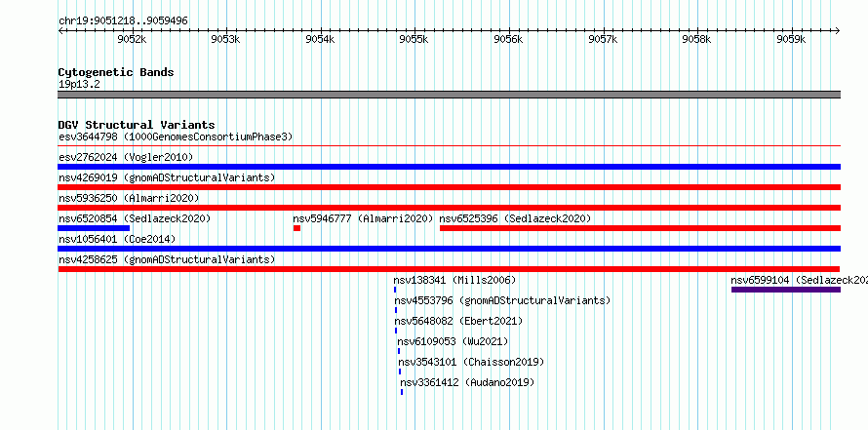
Task: Click the chr19:9051218..9059496 coordinate text
Action: click(123, 20)
